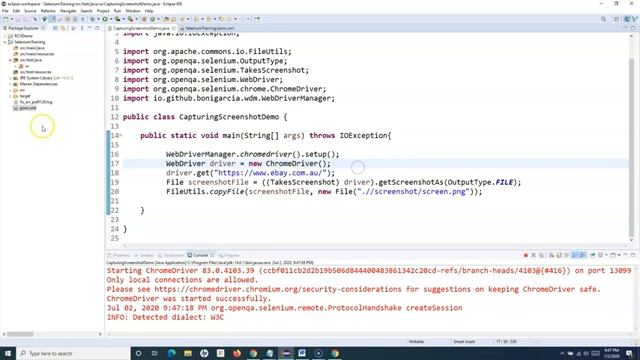This screenshot has height=360, width=640.
Task: Open Firefox from the taskbar
Action: [x=237, y=353]
